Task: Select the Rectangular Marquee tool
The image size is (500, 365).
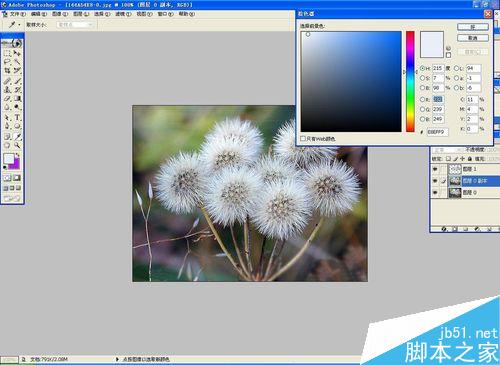Action: tap(7, 53)
